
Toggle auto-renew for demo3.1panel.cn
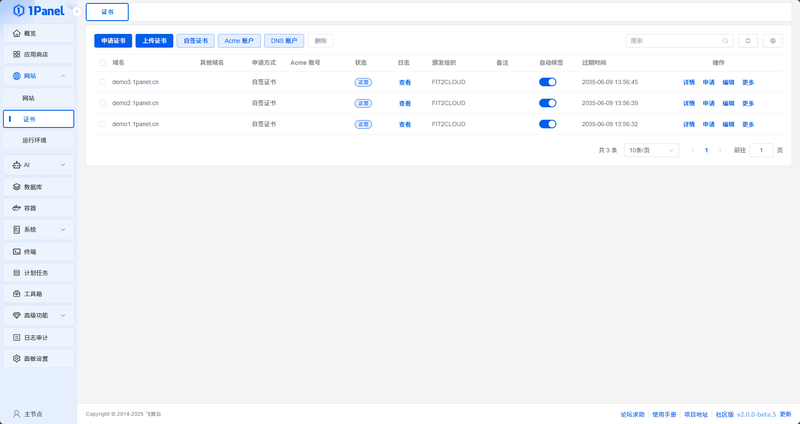(547, 82)
